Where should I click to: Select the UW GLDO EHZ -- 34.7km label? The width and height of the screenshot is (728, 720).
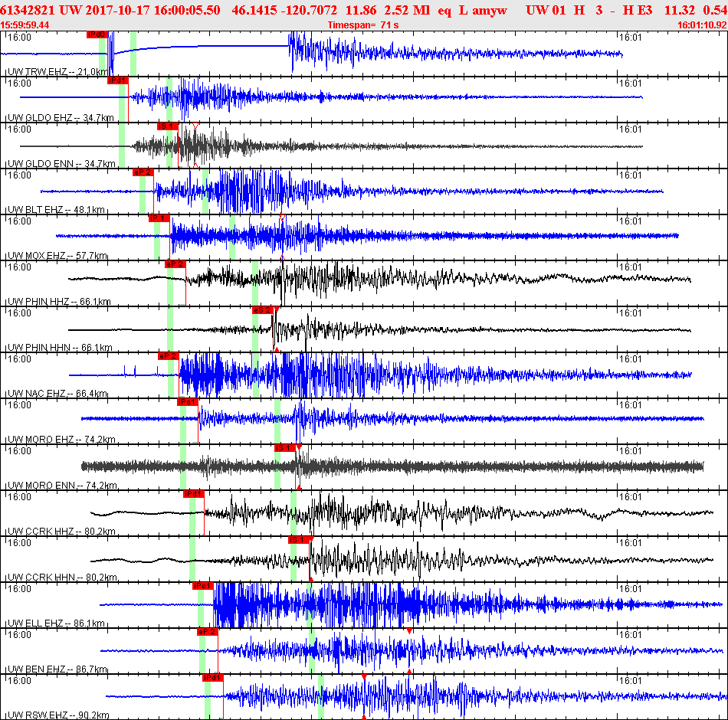click(x=61, y=118)
